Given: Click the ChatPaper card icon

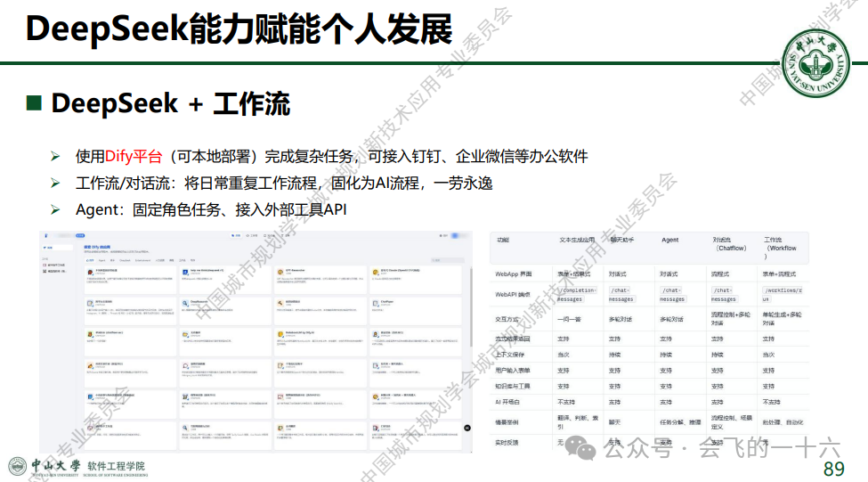Looking at the screenshot, I should point(376,303).
